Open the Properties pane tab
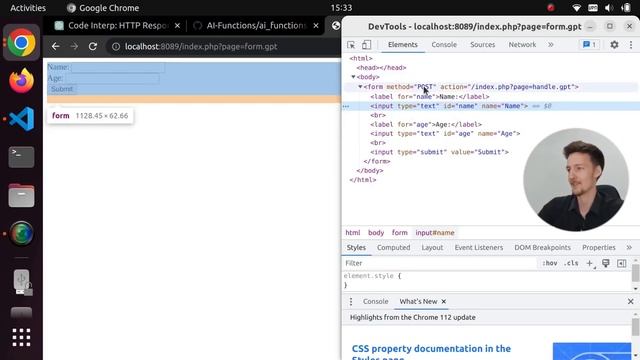 (599, 247)
